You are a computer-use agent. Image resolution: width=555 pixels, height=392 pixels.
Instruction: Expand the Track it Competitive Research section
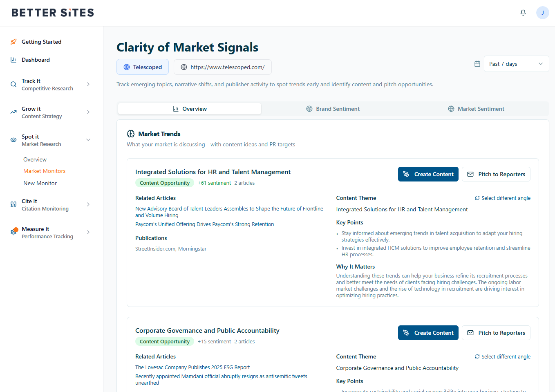coord(88,84)
